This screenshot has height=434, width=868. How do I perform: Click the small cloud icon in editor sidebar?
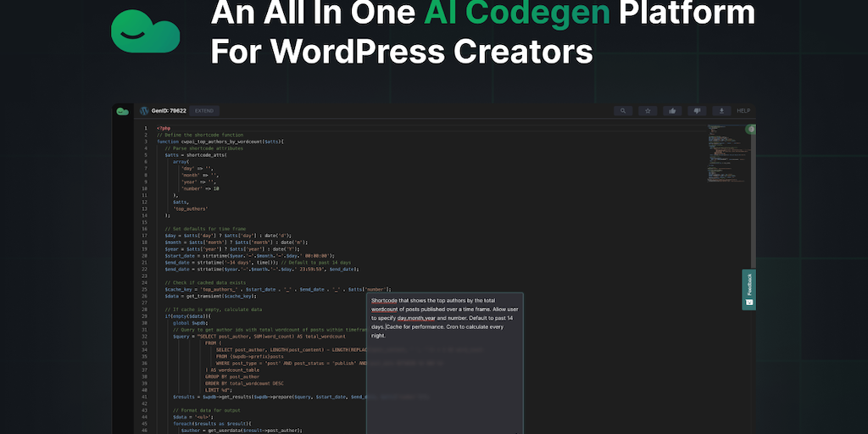[x=122, y=111]
